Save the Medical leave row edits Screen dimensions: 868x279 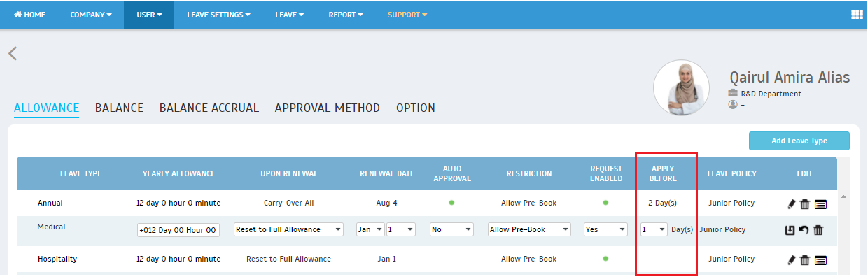tap(790, 229)
